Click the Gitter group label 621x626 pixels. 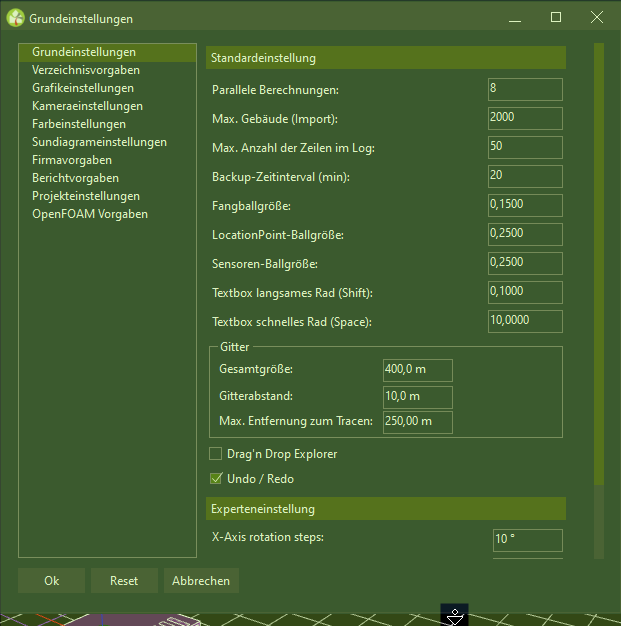click(x=234, y=347)
